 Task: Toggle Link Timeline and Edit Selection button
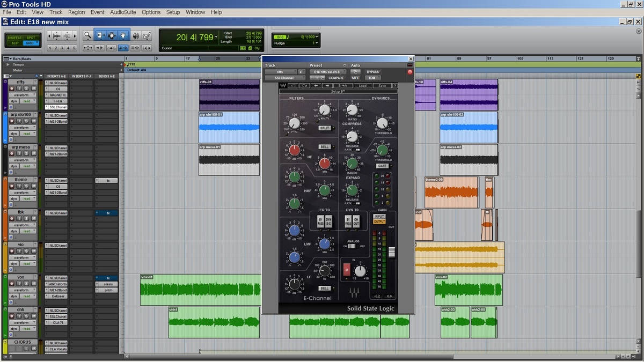pyautogui.click(x=123, y=48)
